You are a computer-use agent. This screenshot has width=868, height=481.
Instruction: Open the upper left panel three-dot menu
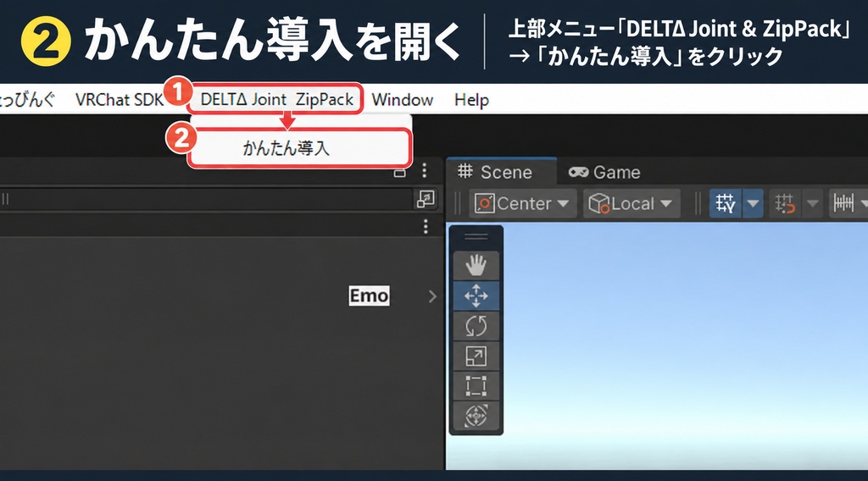pos(425,170)
